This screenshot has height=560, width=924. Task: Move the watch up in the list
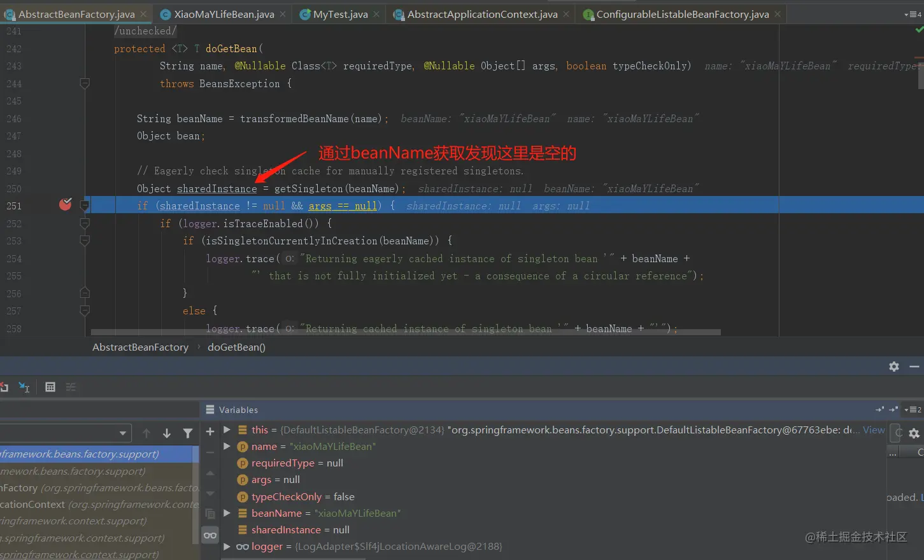(210, 473)
